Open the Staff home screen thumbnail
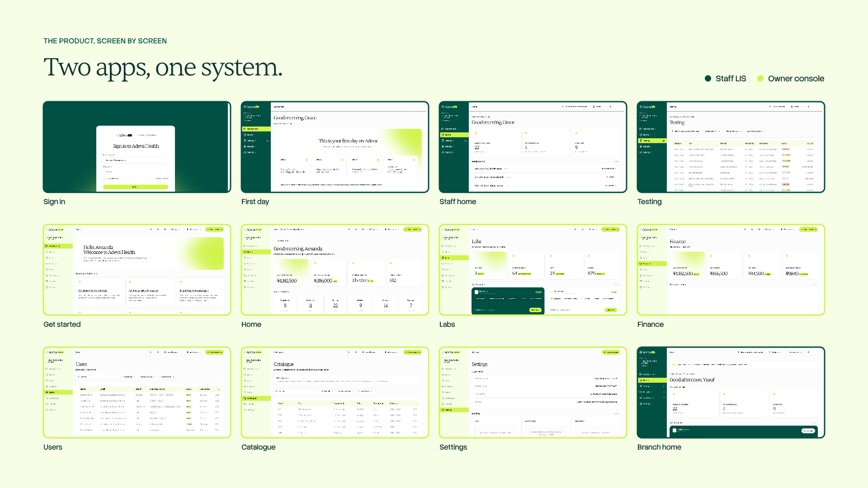Image resolution: width=868 pixels, height=488 pixels. (533, 147)
